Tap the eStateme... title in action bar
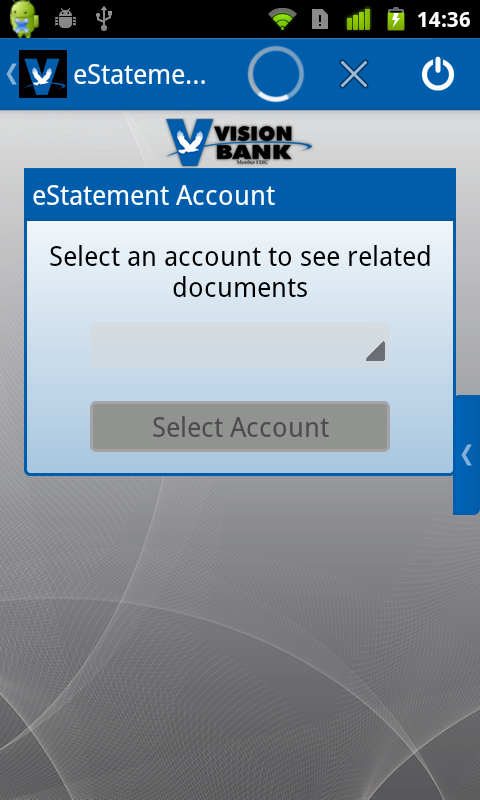Screen dimensions: 480x800 (140, 75)
